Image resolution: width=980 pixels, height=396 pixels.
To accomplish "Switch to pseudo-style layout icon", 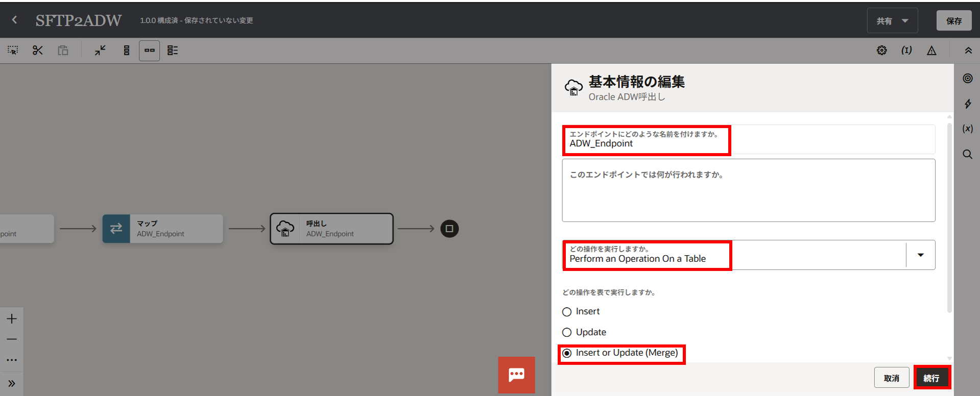I will (x=173, y=51).
